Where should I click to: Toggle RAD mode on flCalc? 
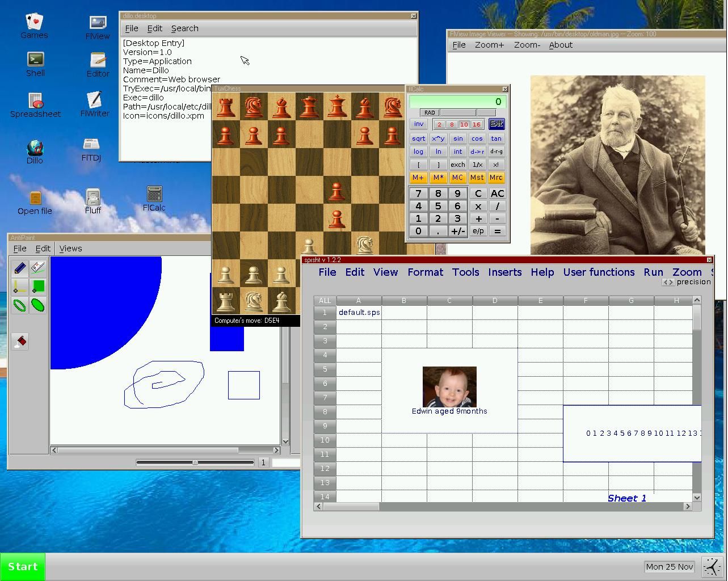click(x=429, y=112)
